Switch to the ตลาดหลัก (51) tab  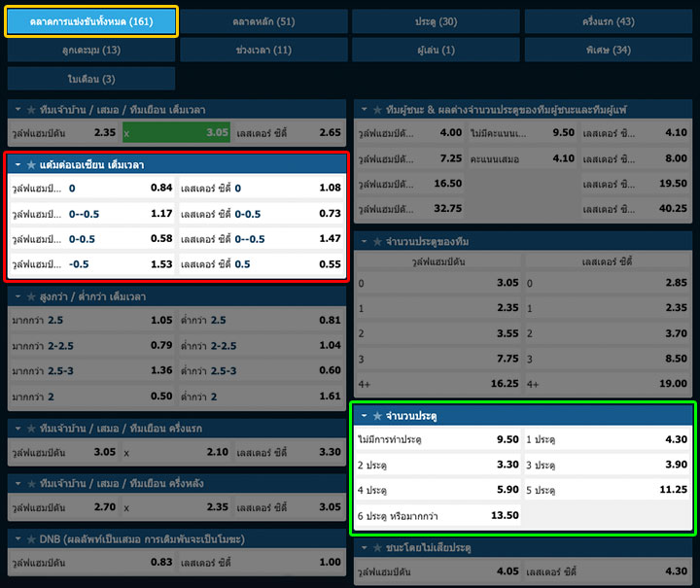(x=265, y=21)
